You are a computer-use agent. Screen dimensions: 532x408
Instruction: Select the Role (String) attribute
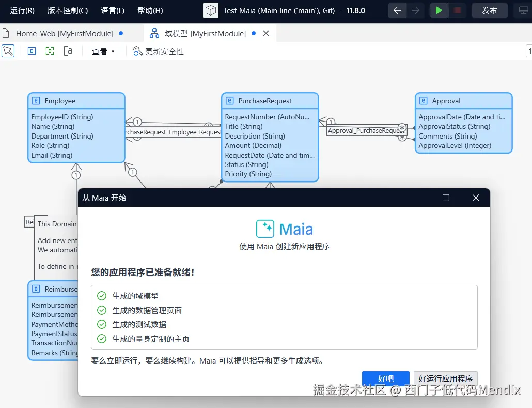pos(50,145)
